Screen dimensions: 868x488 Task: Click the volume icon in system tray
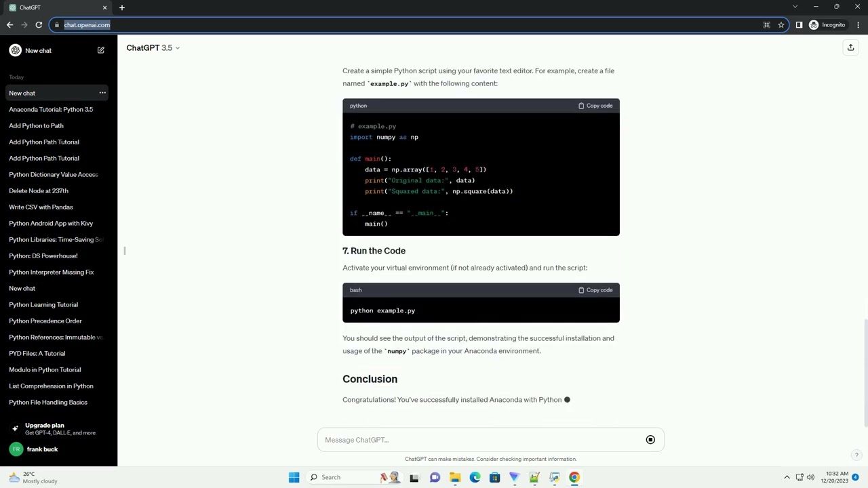(810, 477)
